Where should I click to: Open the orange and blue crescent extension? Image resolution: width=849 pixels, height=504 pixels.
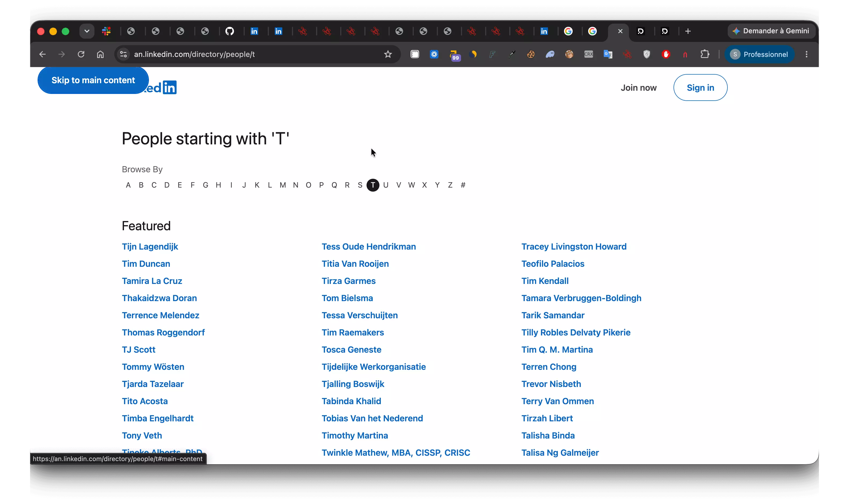coord(473,54)
